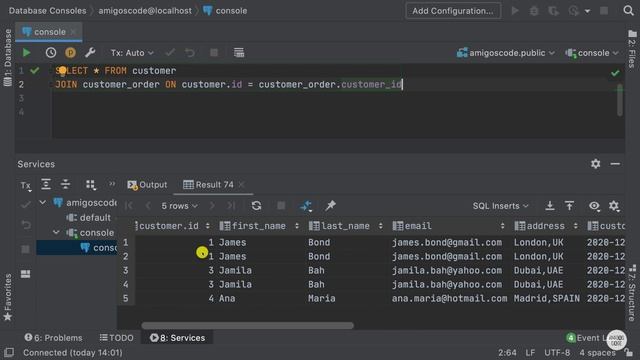Click the horizontal scrollbar under the results

click(x=247, y=326)
